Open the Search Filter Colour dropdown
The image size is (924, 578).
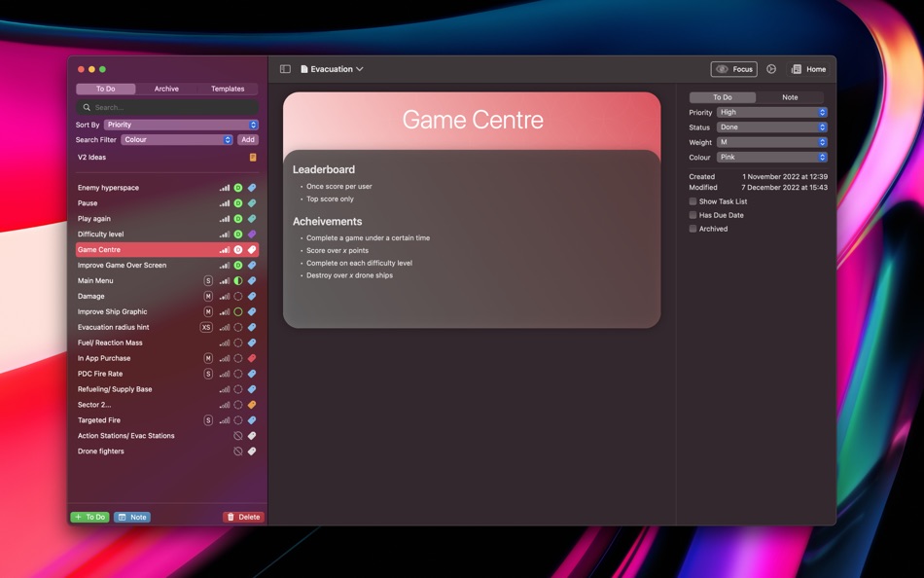click(177, 140)
